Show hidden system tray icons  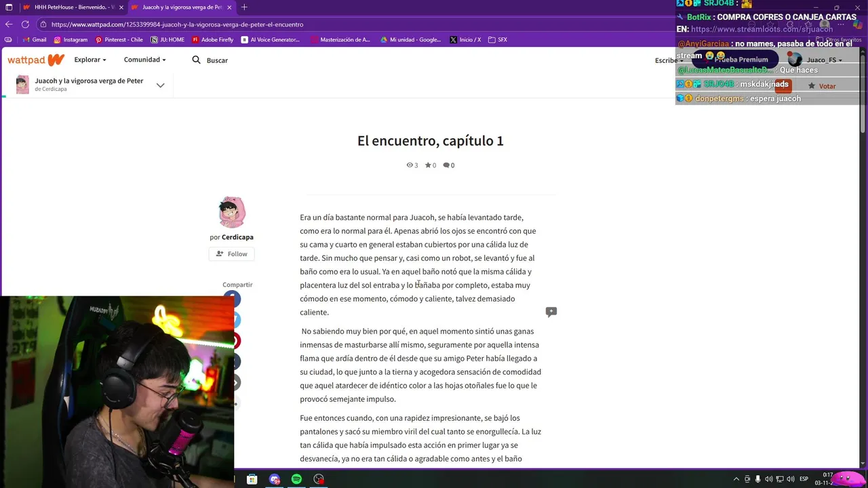(x=736, y=479)
